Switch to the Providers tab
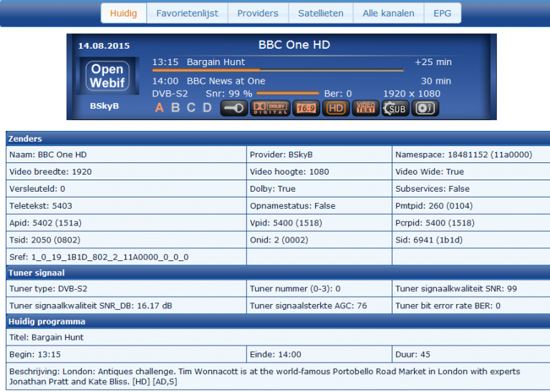The width and height of the screenshot is (550, 392). (259, 13)
